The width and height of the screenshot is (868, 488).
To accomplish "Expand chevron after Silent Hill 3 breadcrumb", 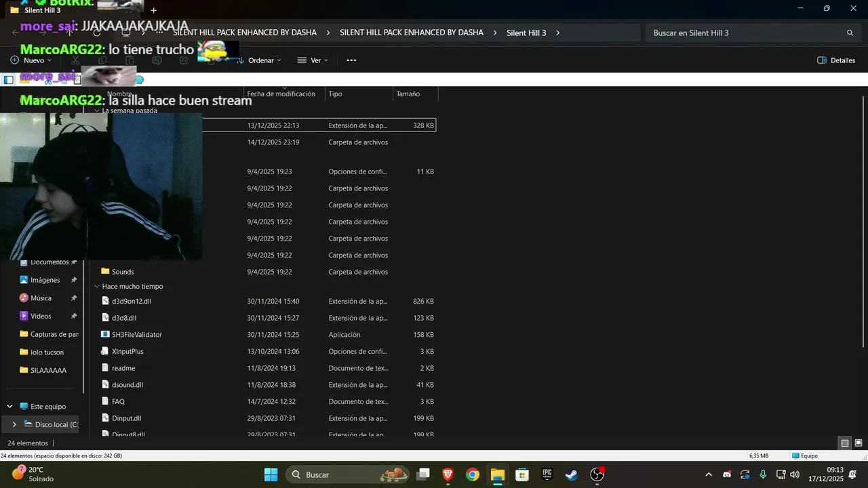I will coord(558,33).
